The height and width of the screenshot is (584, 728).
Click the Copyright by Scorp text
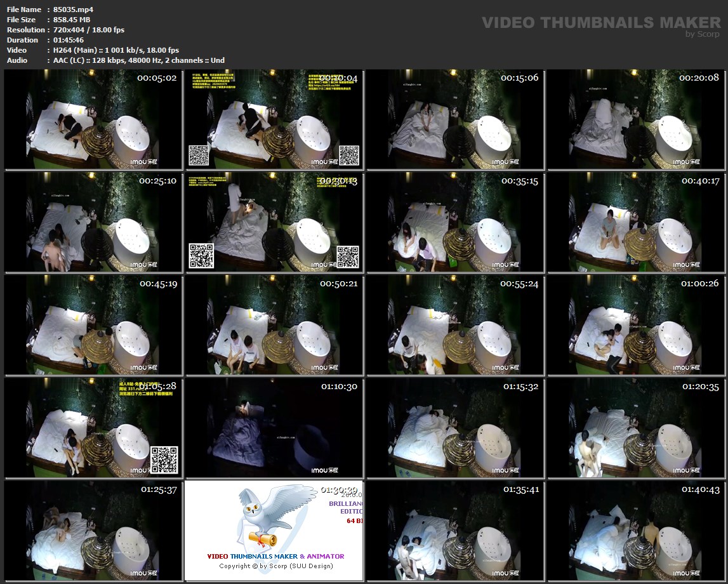pyautogui.click(x=275, y=566)
